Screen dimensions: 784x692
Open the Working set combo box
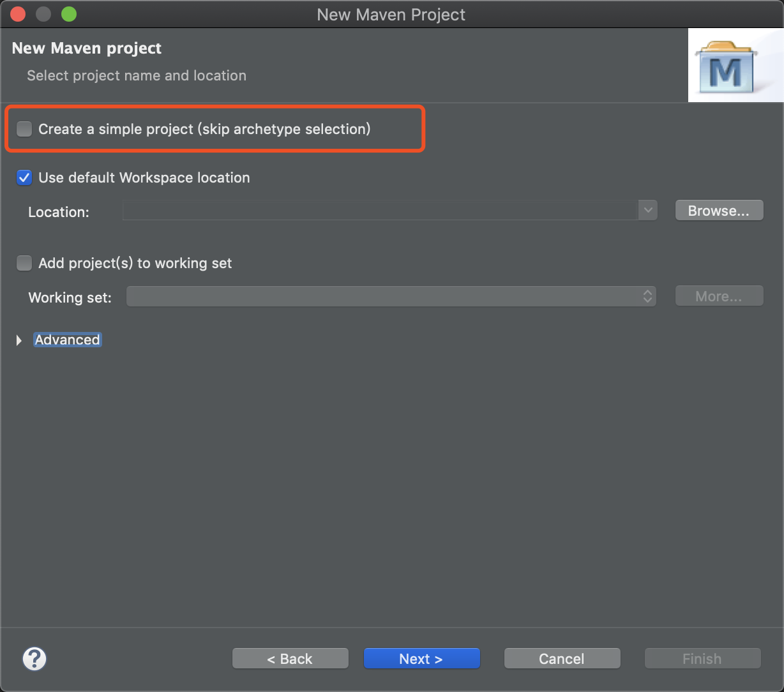[391, 296]
